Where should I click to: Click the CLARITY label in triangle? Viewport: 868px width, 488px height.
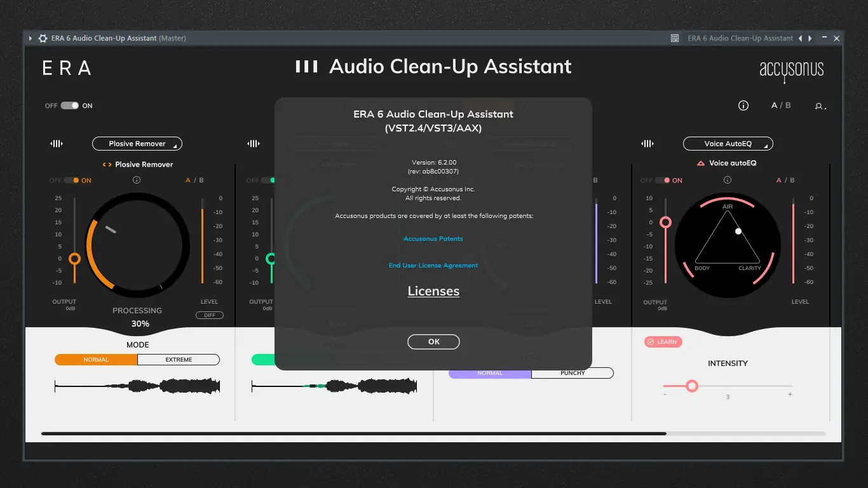(750, 268)
